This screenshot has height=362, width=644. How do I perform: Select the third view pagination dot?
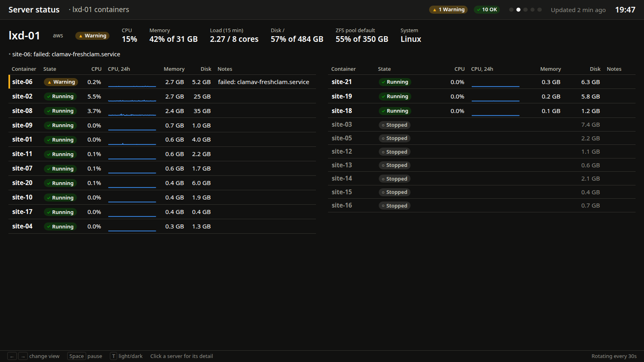click(525, 10)
